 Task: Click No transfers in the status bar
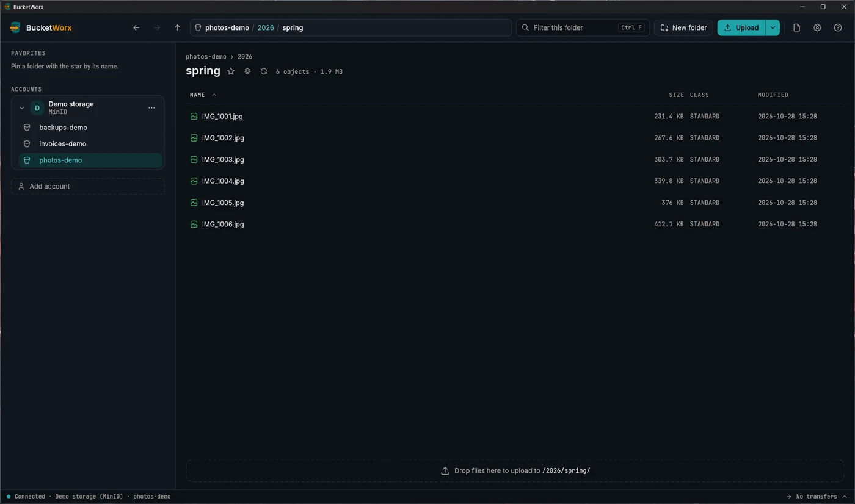click(816, 497)
